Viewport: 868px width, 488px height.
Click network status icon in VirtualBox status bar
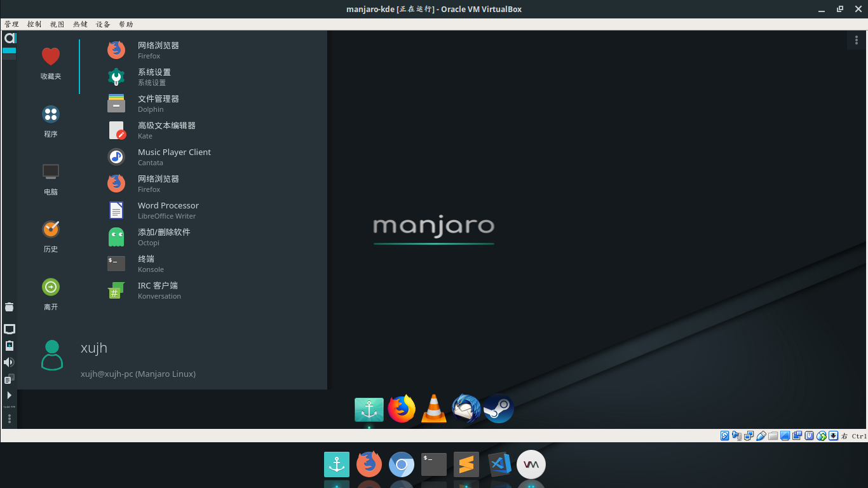pos(749,436)
